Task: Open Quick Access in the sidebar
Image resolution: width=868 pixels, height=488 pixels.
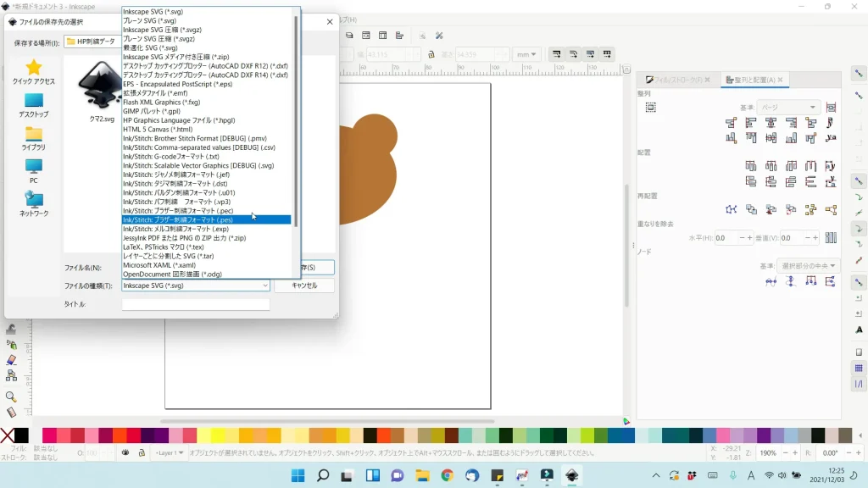Action: tap(34, 72)
